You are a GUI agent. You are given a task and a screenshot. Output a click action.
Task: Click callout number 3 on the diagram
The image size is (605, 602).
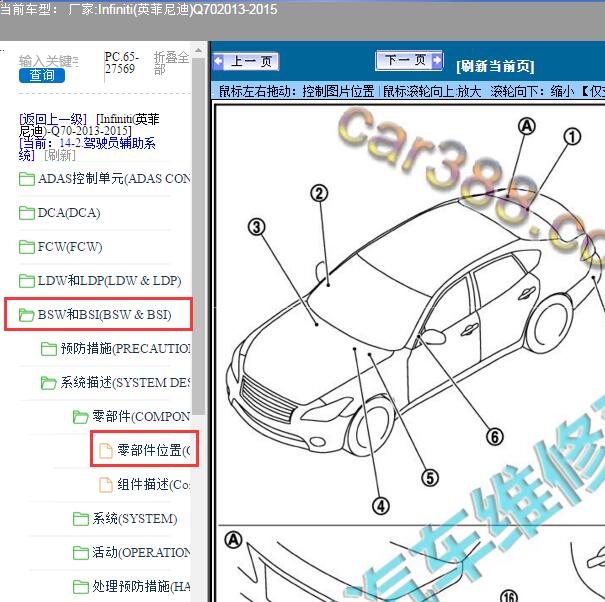point(257,227)
